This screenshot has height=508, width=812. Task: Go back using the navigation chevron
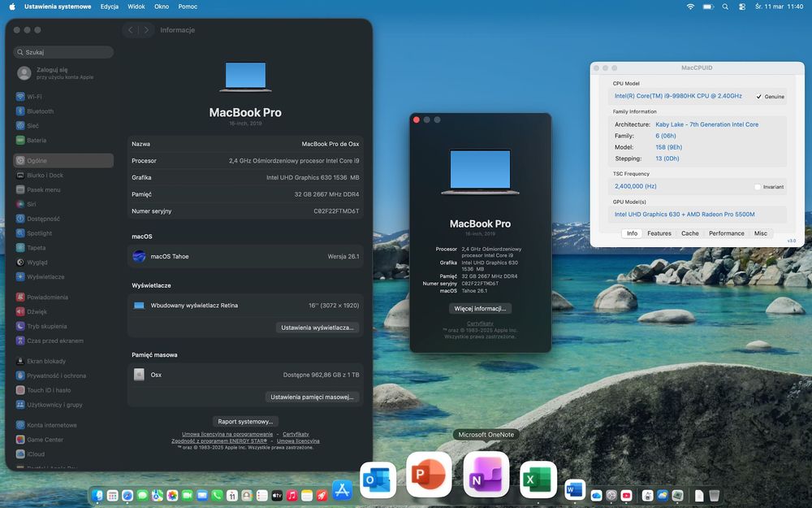pos(131,30)
